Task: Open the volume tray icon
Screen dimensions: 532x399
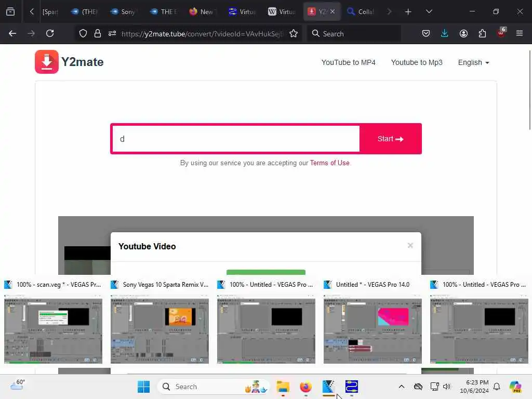Action: (x=446, y=387)
